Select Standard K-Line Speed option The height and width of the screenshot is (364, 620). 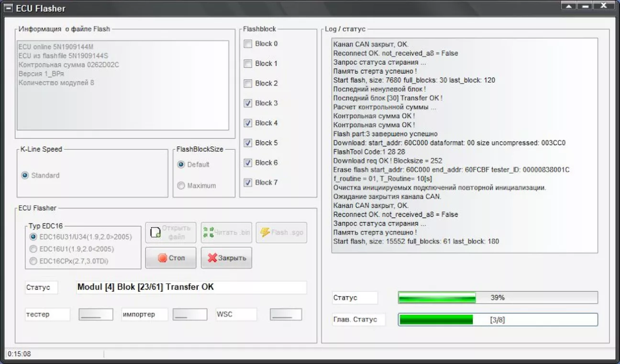25,176
